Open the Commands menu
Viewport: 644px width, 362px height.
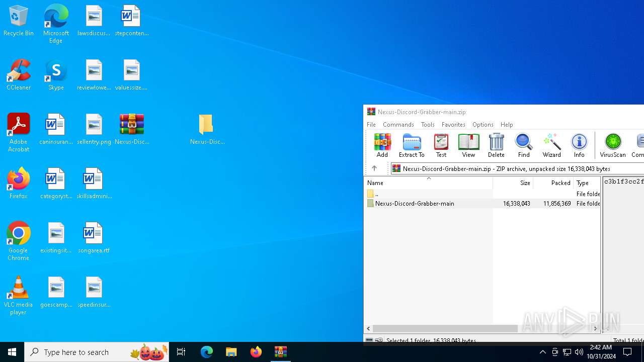pos(398,125)
